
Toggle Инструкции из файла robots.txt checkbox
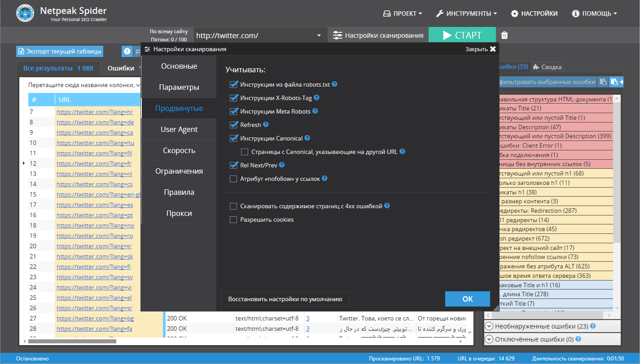(233, 84)
